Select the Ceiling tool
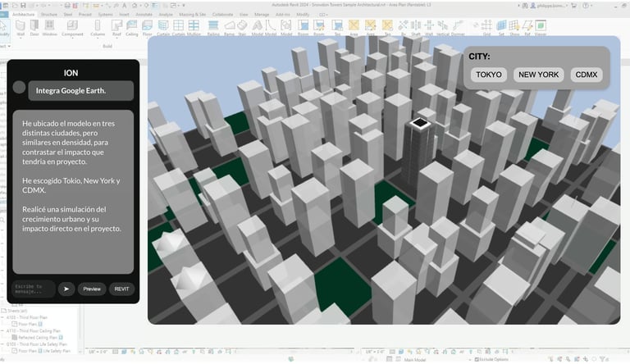 click(132, 28)
